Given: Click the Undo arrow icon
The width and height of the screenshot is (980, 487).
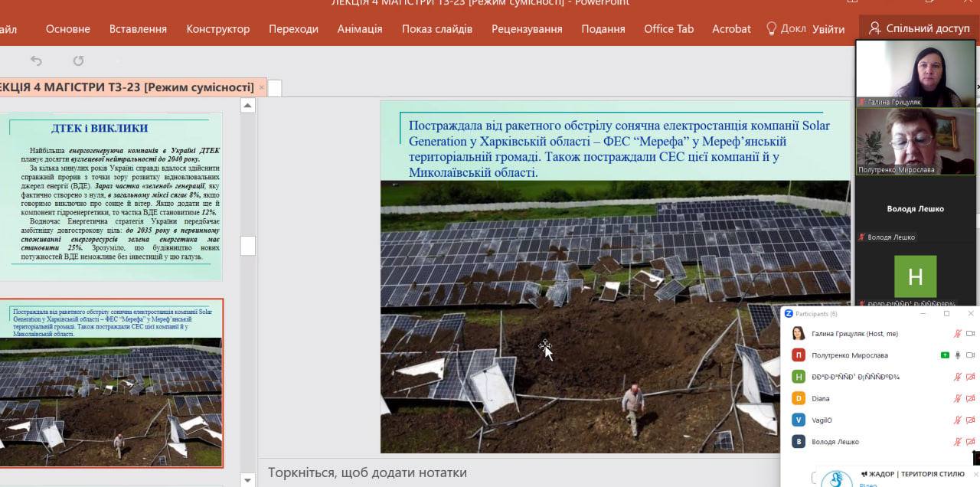Looking at the screenshot, I should click(36, 61).
